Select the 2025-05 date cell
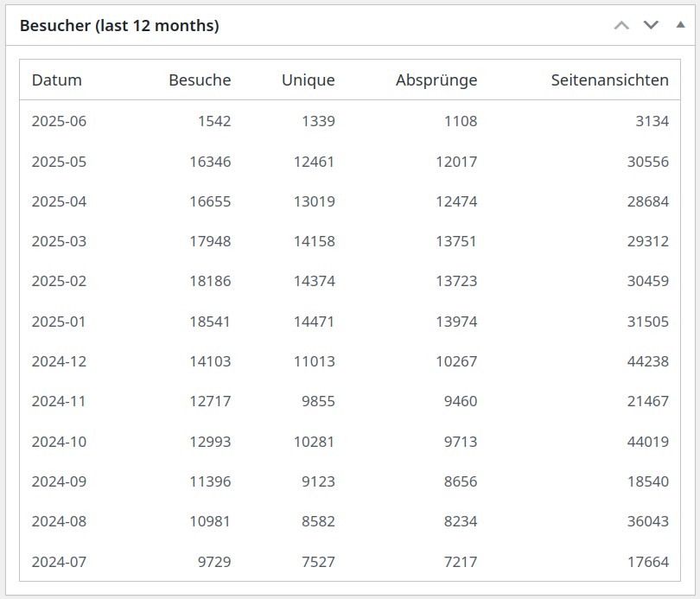 click(x=59, y=161)
